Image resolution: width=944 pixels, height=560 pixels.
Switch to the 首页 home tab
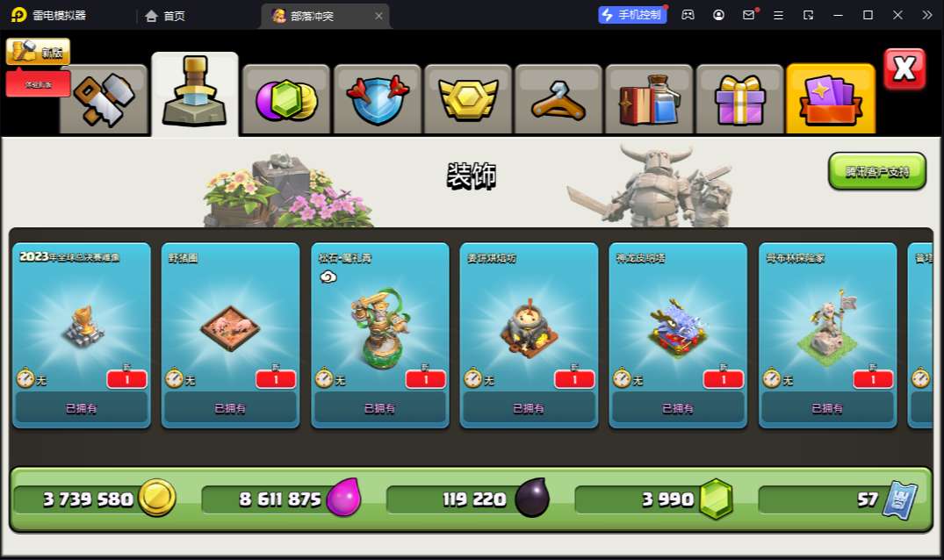[x=165, y=16]
